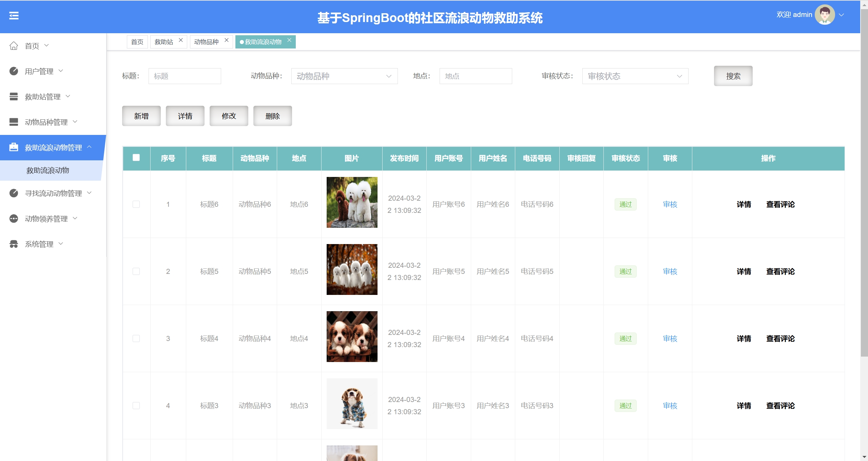
Task: Click 审核 link for 标题6 row
Action: [670, 204]
